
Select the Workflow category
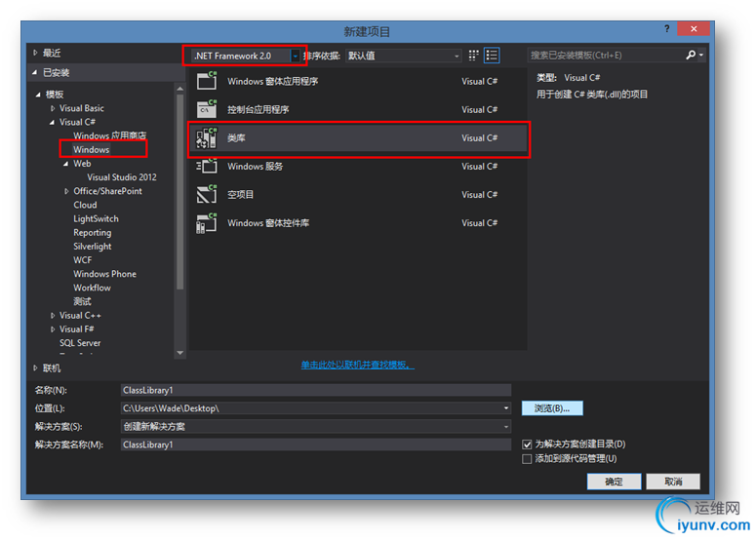click(92, 288)
